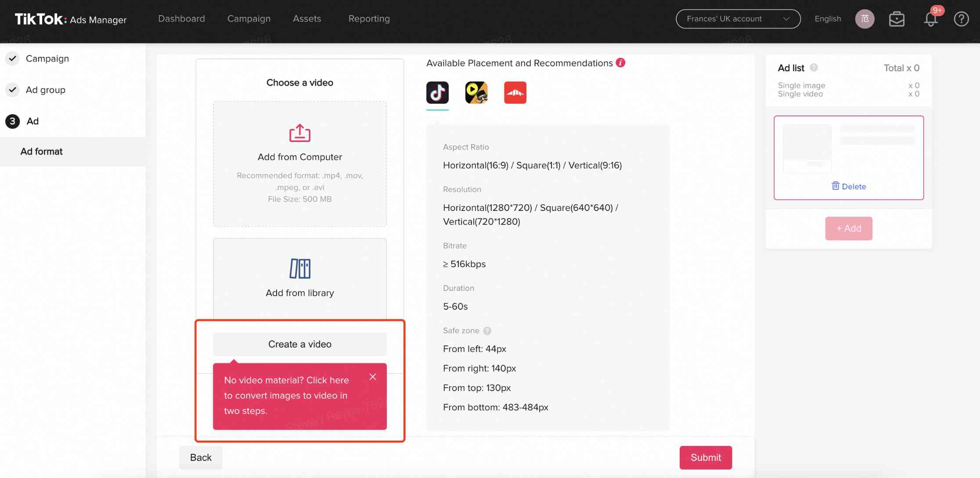Toggle the Ad group checkmark
The height and width of the screenshot is (478, 980).
coord(12,90)
